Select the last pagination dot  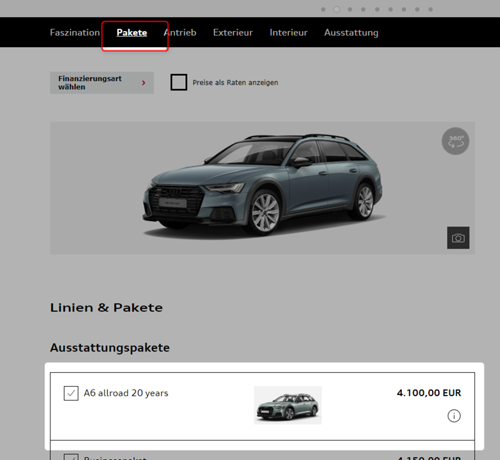[430, 9]
